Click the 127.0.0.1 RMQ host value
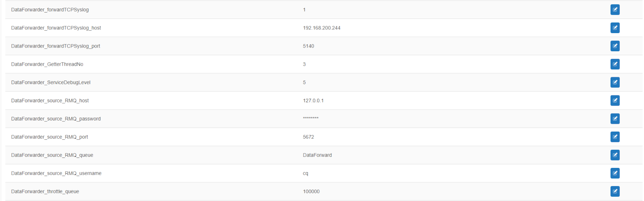 tap(313, 101)
